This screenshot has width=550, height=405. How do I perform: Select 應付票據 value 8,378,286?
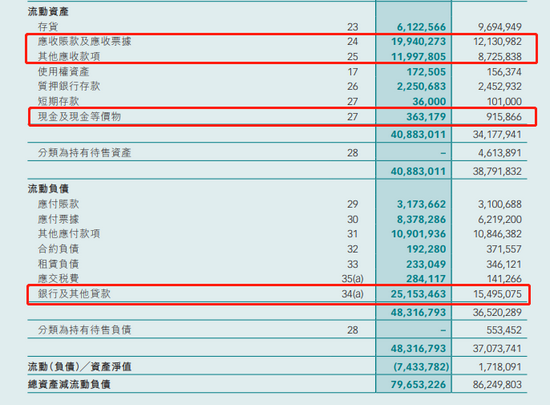421,220
